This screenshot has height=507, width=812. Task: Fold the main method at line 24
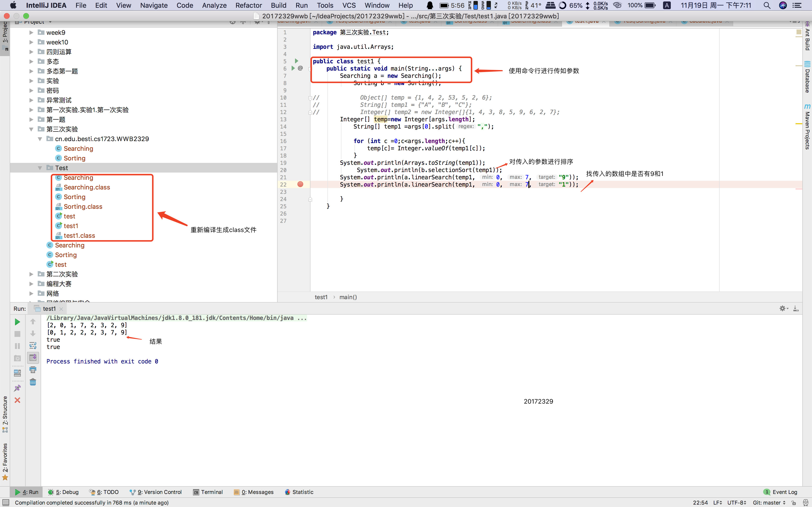pyautogui.click(x=310, y=199)
